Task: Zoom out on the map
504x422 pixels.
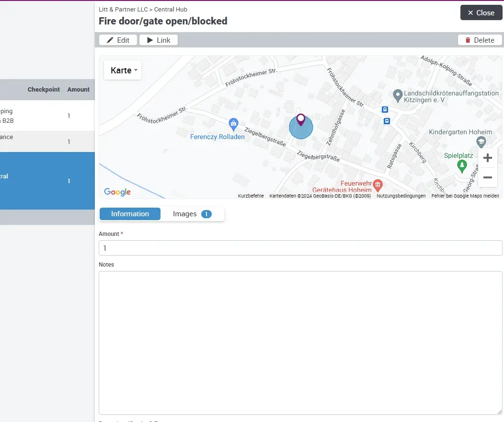Action: click(x=487, y=177)
